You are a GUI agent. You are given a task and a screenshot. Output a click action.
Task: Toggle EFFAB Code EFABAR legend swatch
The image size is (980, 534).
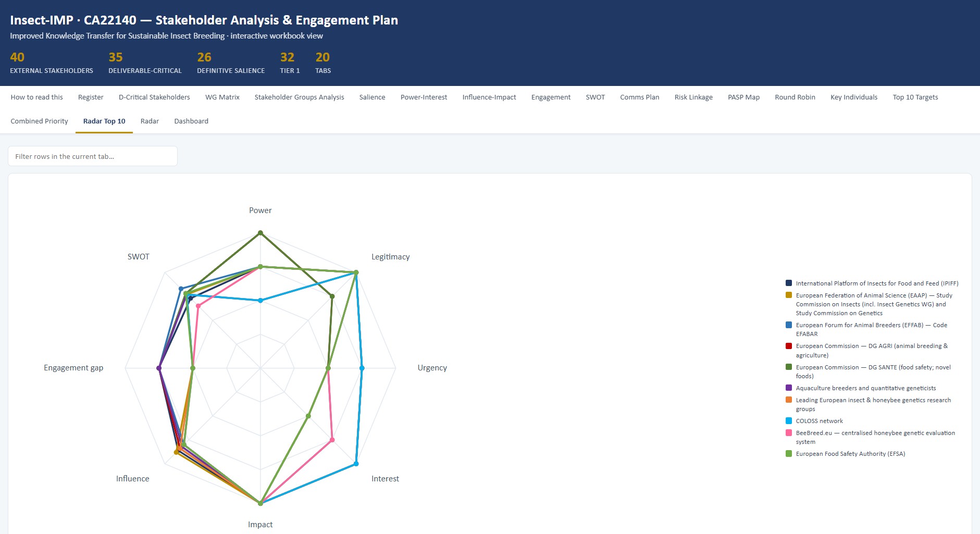[x=789, y=325]
